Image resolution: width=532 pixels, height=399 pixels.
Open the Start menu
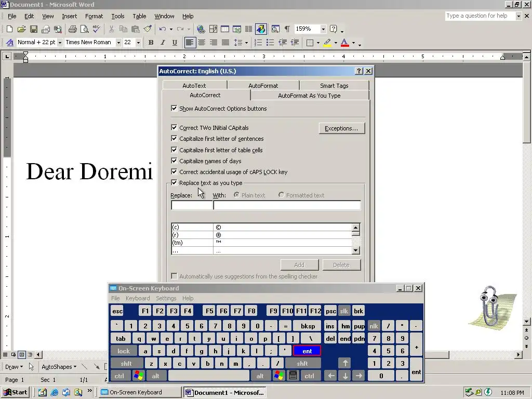[15, 392]
